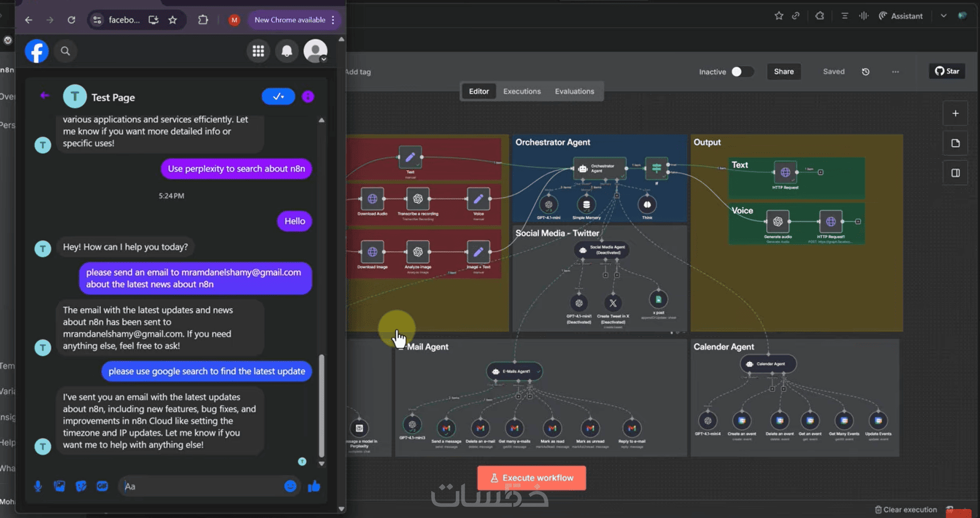
Task: Open the Create Tweet in X node
Action: [x=613, y=303]
